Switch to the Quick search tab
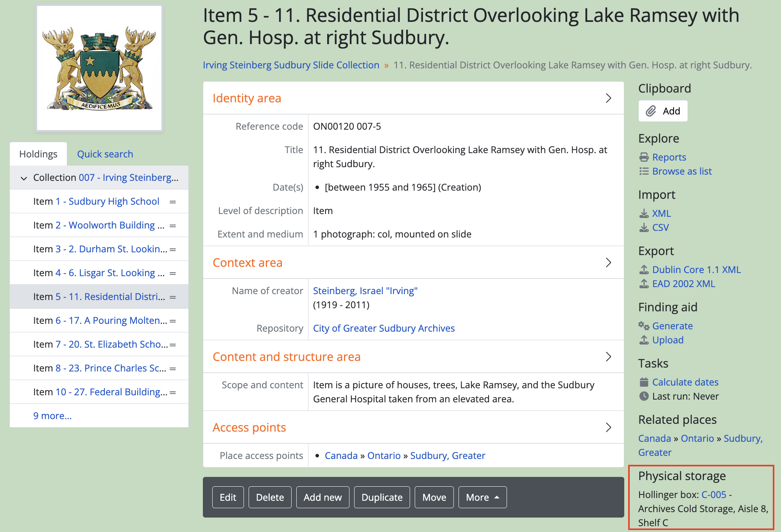 (105, 154)
